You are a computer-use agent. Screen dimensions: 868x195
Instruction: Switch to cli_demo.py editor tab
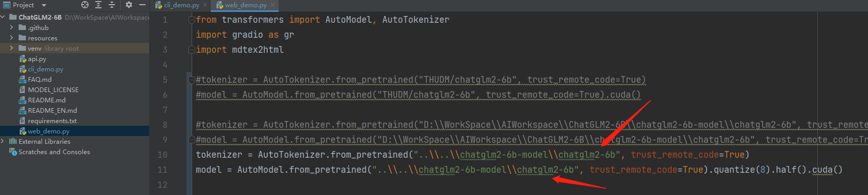182,5
